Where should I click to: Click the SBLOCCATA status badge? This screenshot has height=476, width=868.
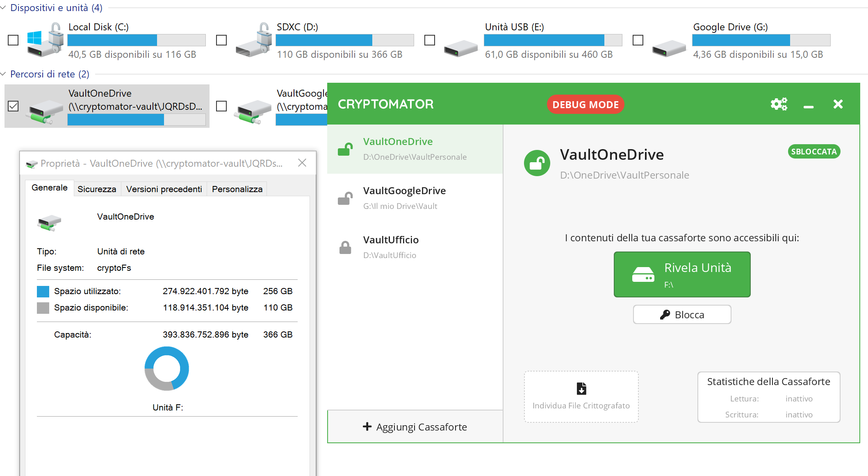coord(814,152)
